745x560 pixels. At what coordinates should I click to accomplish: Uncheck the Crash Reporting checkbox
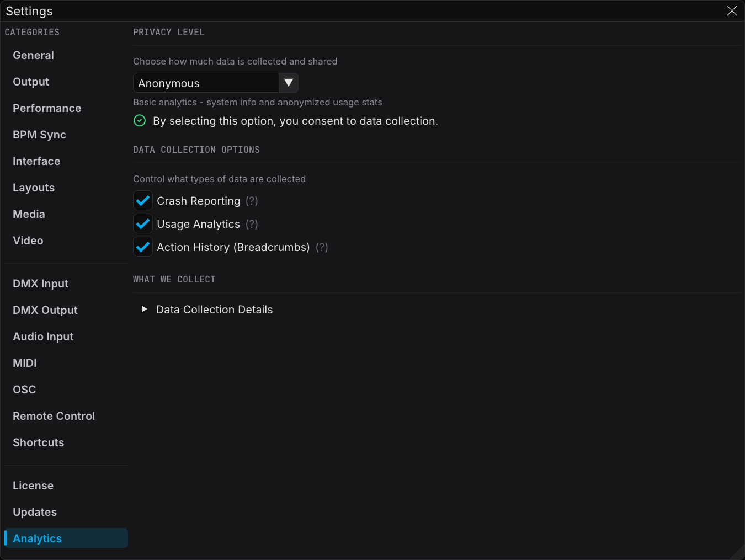pos(143,201)
